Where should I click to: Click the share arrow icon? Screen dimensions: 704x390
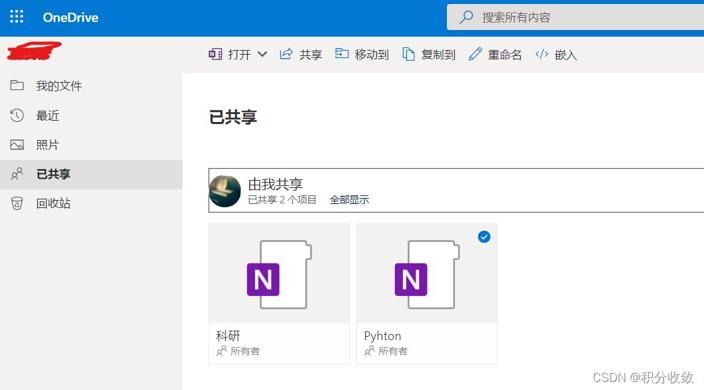point(286,54)
